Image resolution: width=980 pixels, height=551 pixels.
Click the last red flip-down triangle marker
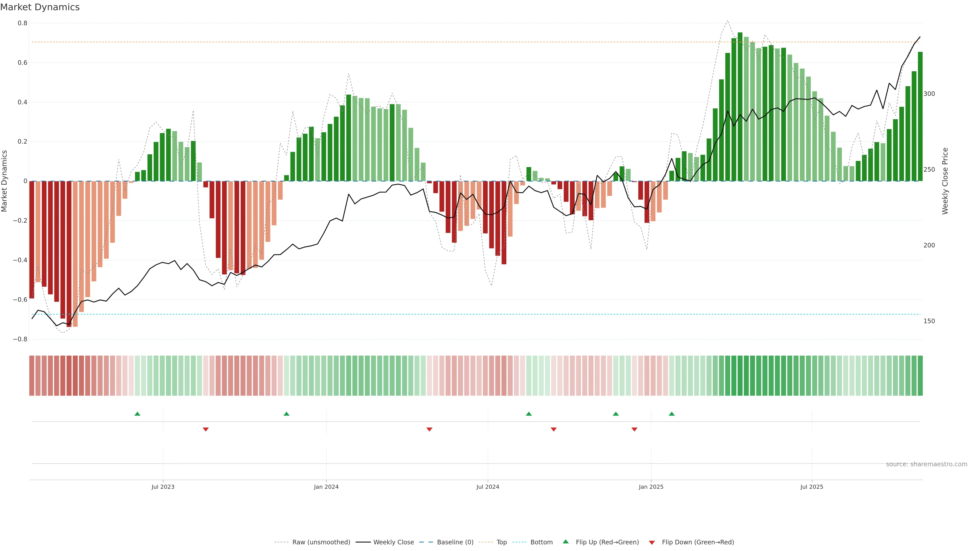(634, 429)
